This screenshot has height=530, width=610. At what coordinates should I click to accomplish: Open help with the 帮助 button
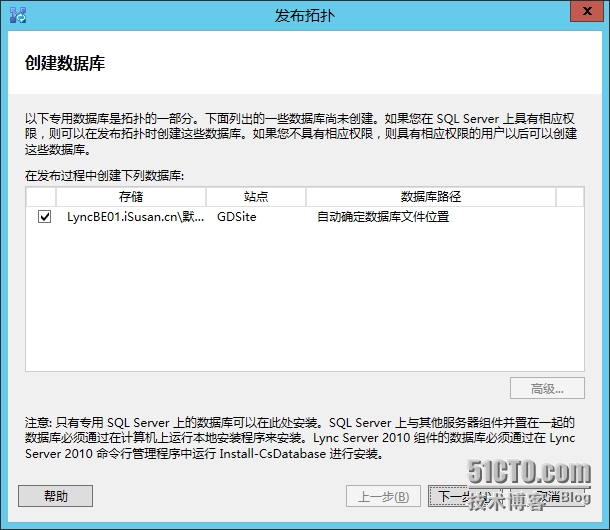(x=55, y=496)
